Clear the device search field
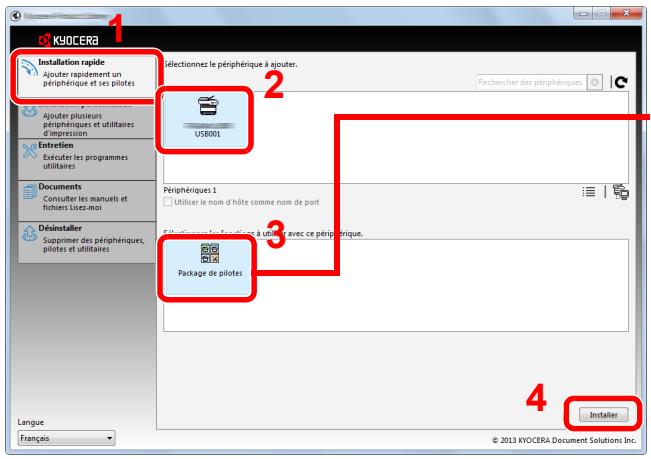The image size is (651, 459). tap(595, 83)
